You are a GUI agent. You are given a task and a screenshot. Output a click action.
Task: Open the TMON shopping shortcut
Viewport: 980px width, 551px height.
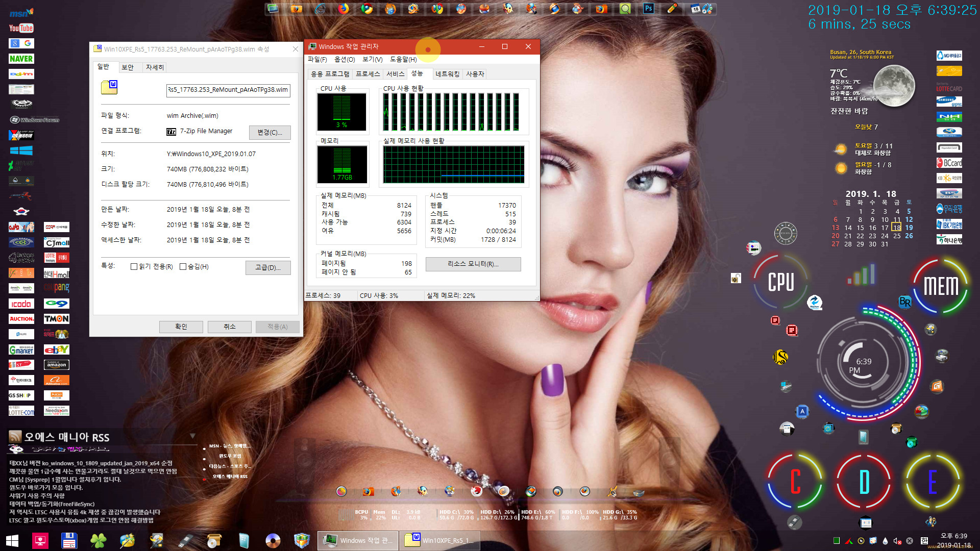click(57, 319)
